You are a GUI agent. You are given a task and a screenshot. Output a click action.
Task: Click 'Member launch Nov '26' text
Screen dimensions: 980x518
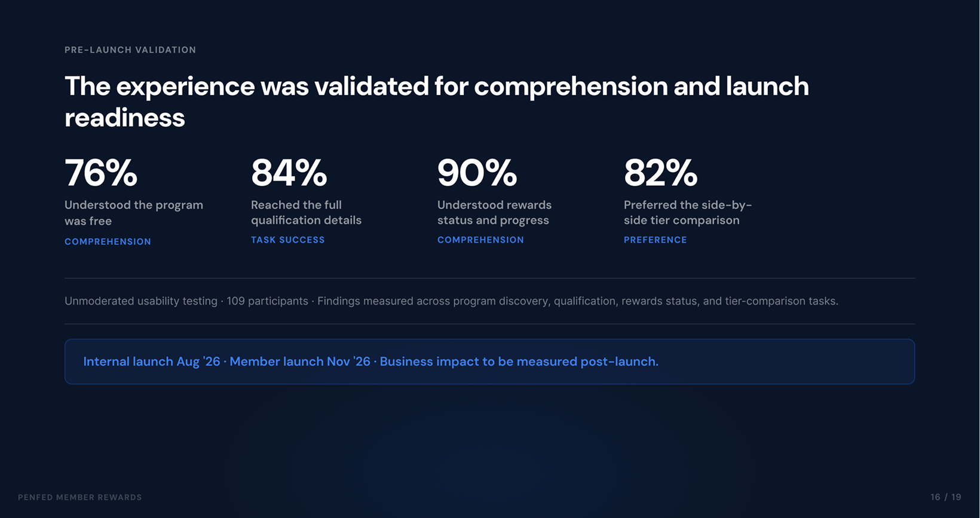pos(300,361)
